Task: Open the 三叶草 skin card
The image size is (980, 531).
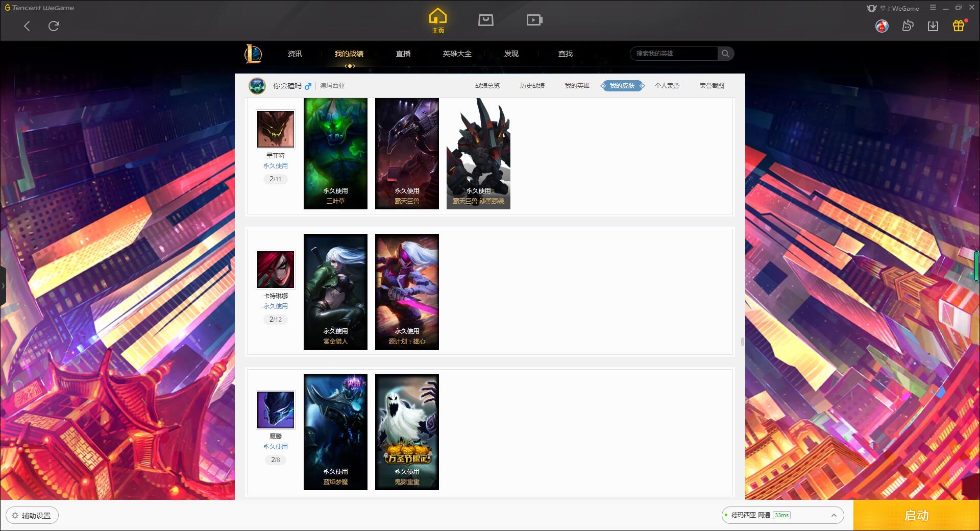Action: 335,154
